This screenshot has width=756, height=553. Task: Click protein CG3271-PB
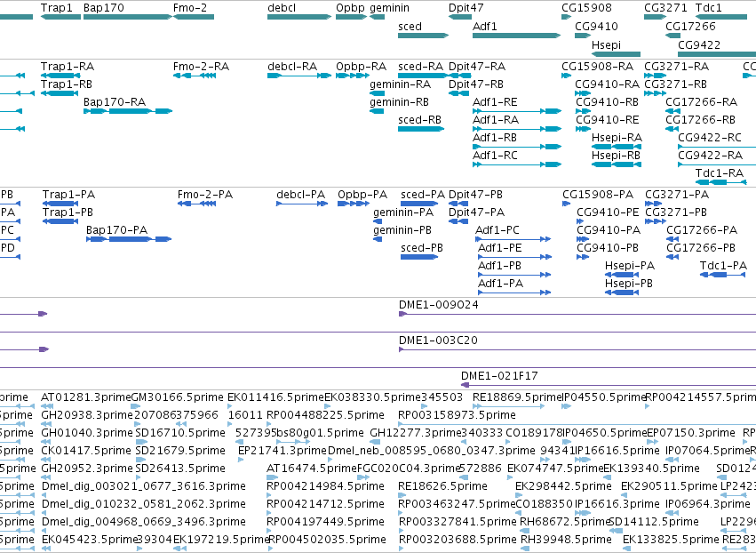tap(676, 212)
